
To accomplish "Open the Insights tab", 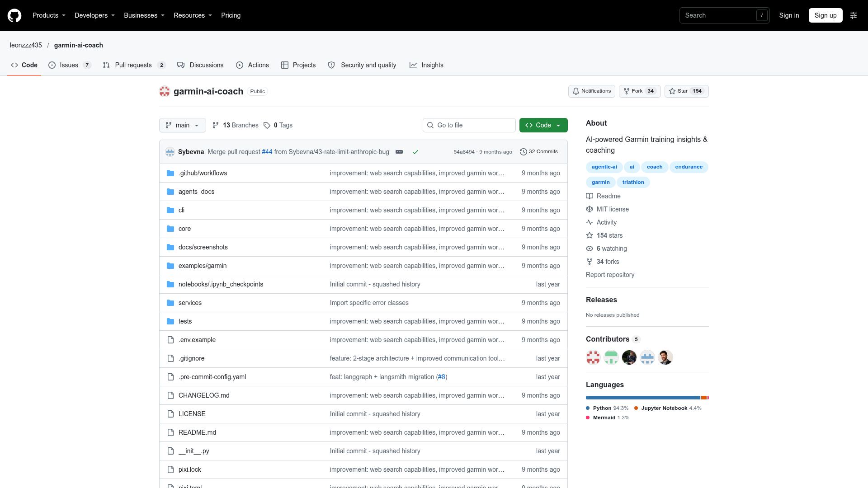I will pos(426,65).
